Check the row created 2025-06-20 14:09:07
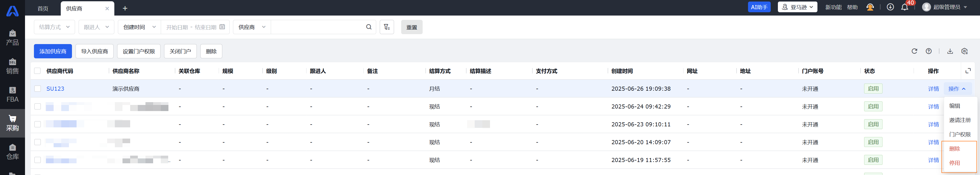The width and height of the screenshot is (980, 175). point(37,142)
